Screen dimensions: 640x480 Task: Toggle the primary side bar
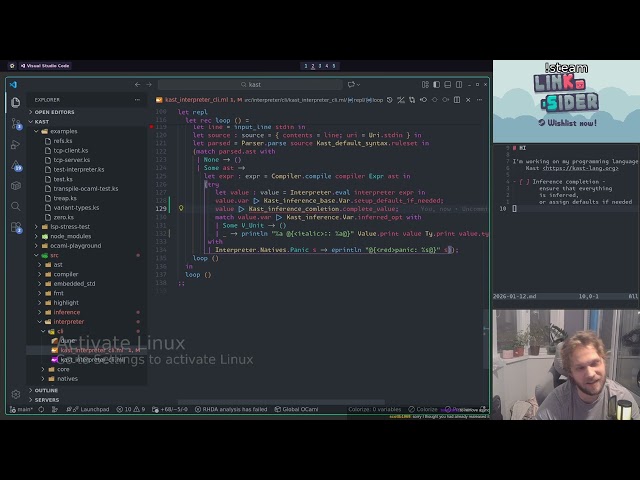tap(436, 84)
